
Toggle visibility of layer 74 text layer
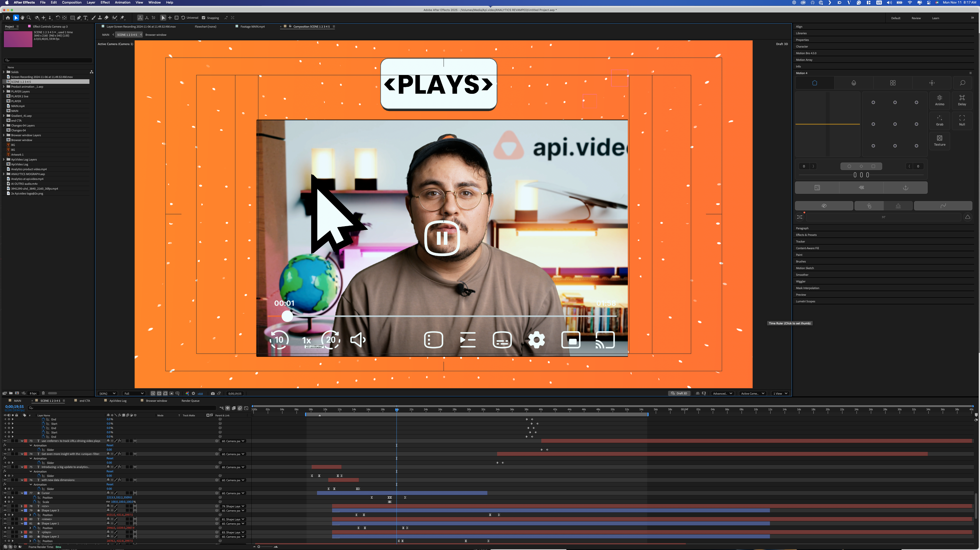click(x=5, y=454)
